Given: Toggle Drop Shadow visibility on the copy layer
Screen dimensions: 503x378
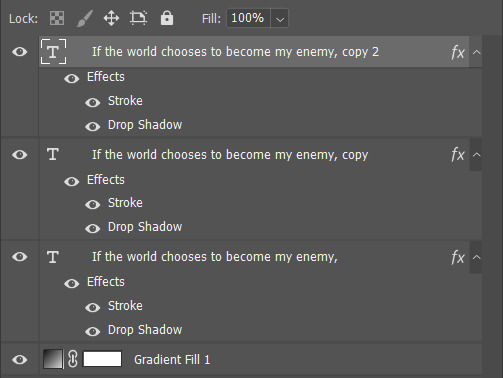Looking at the screenshot, I should (x=93, y=228).
